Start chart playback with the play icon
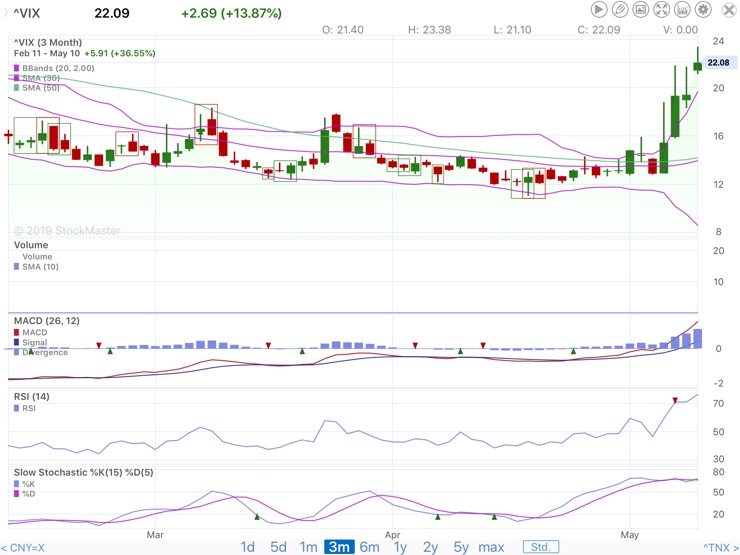Screen dimensions: 740x555 coord(599,9)
